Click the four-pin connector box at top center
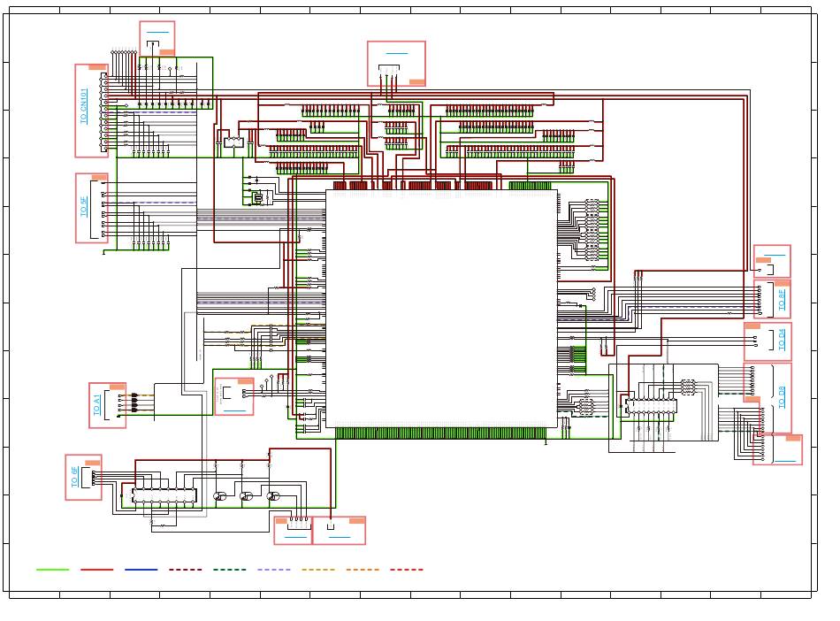This screenshot has height=621, width=840. (x=396, y=64)
